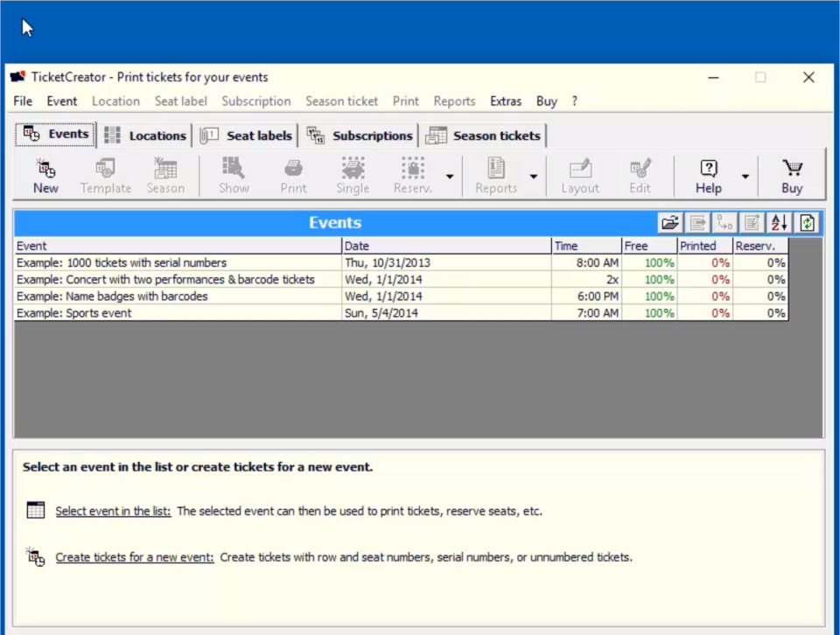The image size is (840, 635).
Task: Close the TicketCreator window
Action: [808, 78]
